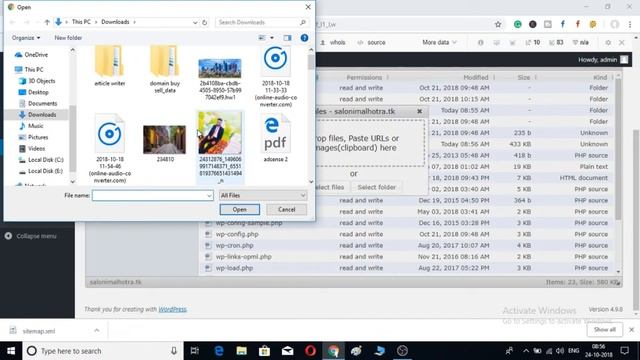Select the adsense 2 pdf file

[276, 138]
